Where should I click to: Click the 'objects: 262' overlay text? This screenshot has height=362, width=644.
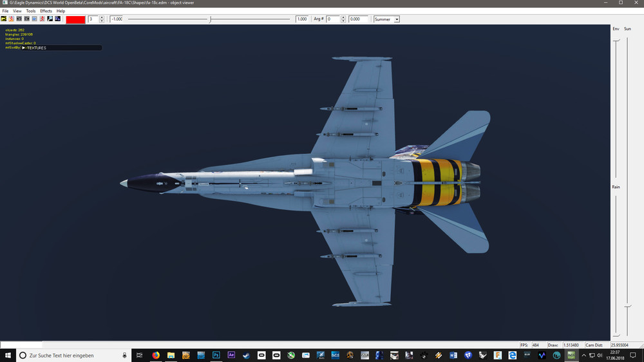click(x=15, y=30)
